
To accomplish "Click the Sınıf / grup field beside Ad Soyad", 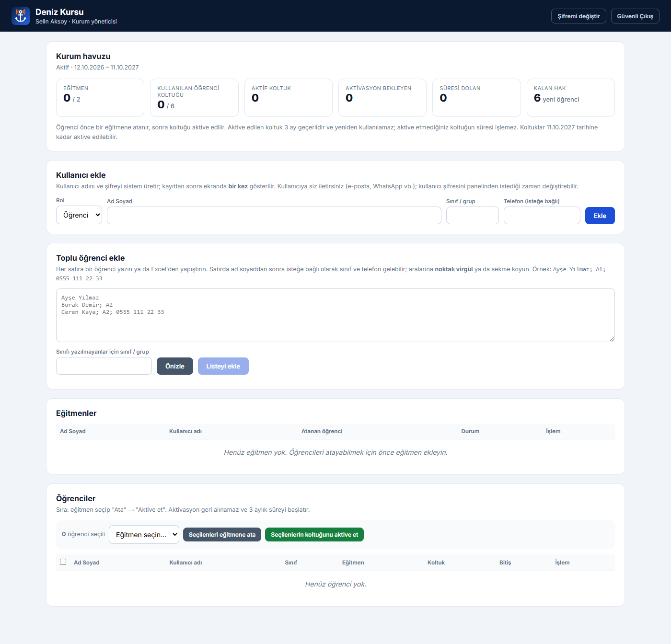I will pyautogui.click(x=473, y=216).
